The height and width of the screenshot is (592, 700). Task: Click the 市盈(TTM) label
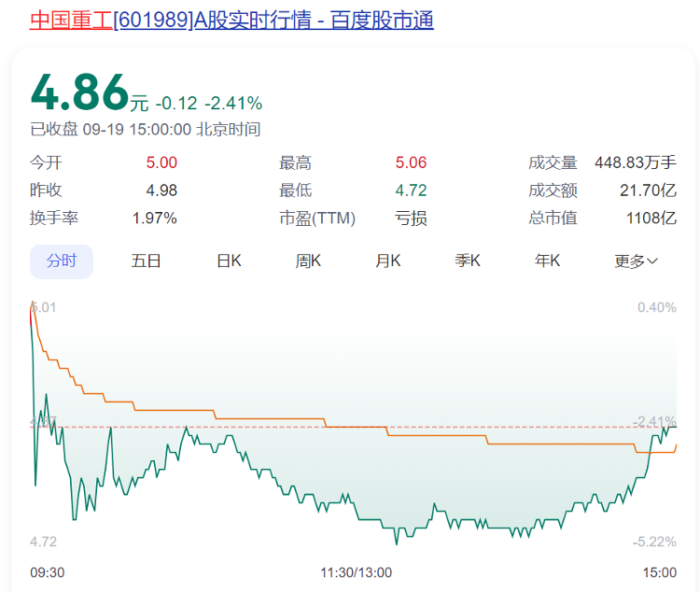[x=317, y=218]
